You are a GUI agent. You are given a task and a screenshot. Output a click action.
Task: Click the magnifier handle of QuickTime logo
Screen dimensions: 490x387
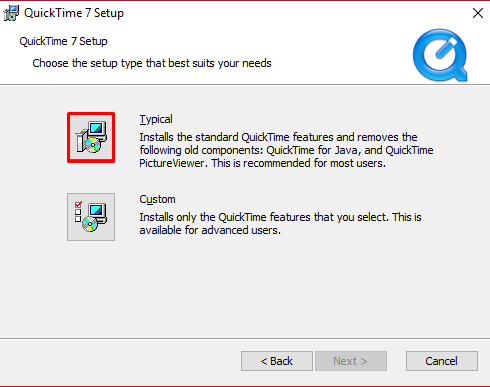[459, 73]
